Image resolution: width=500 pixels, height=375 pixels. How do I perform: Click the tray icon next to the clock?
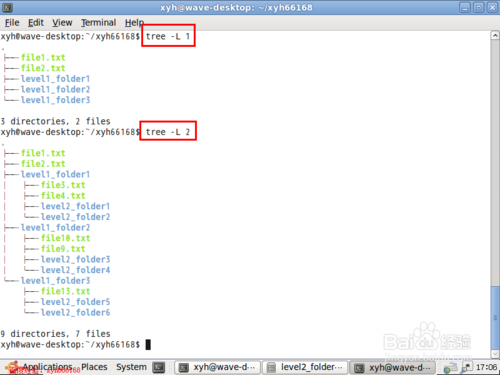467,367
